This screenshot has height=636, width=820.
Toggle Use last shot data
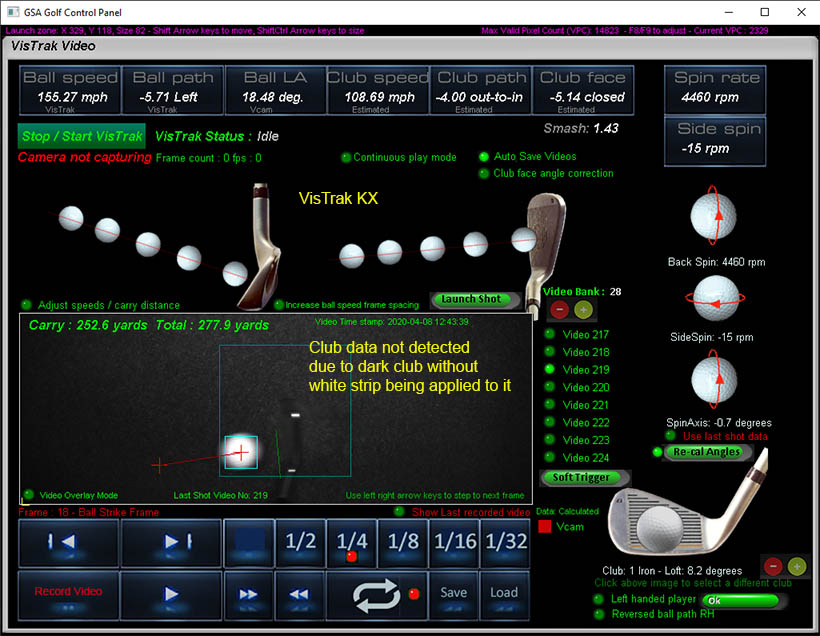pos(670,436)
